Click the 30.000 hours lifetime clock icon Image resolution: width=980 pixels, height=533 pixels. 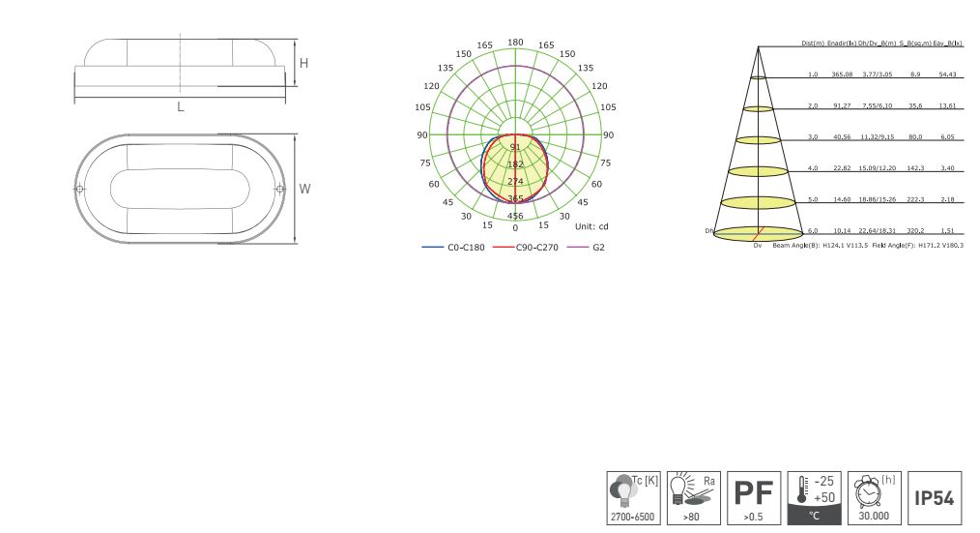(x=875, y=498)
